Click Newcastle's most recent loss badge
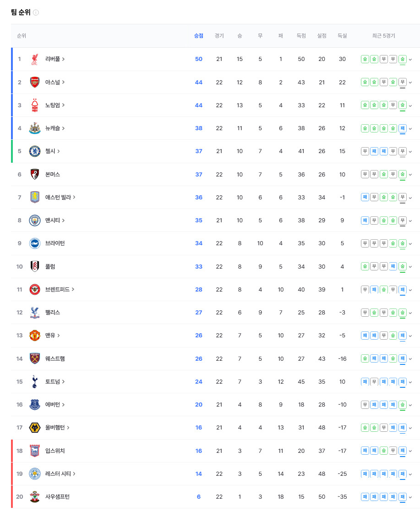This screenshot has height=512, width=420. click(403, 128)
